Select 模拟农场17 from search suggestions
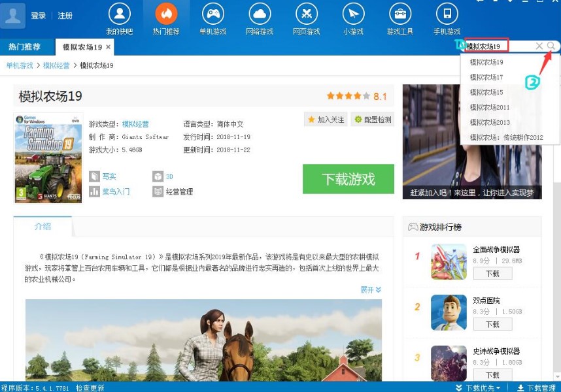561x392 pixels. (x=486, y=77)
